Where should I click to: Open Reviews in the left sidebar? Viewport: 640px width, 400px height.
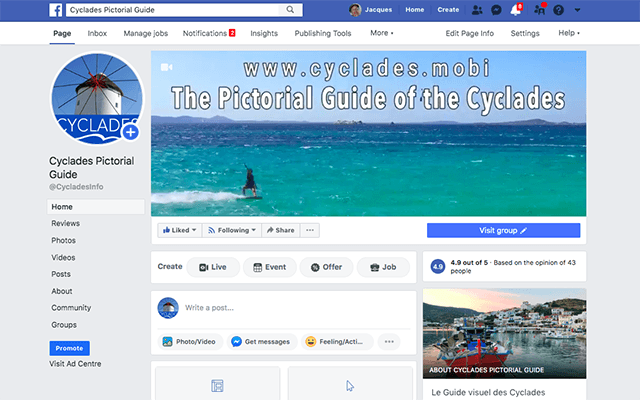click(x=66, y=223)
